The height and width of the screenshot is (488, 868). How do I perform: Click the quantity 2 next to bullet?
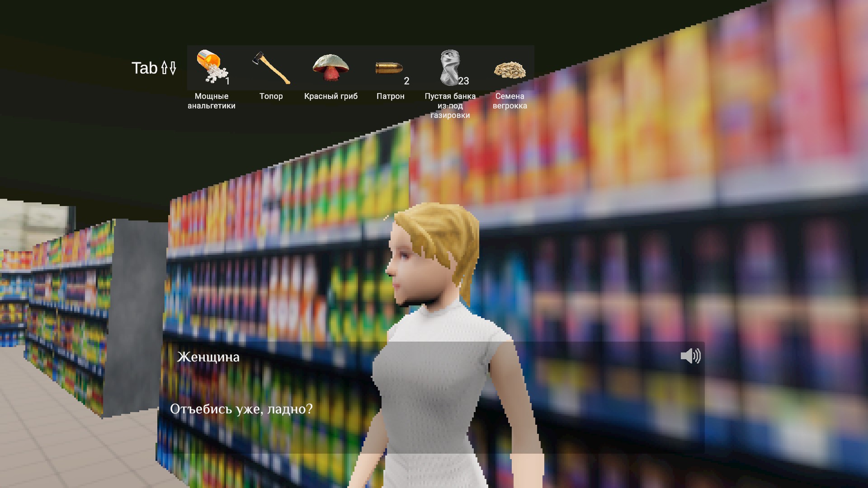pos(406,81)
